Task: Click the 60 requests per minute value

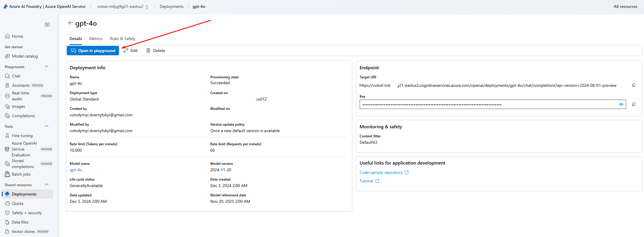Action: coord(212,150)
